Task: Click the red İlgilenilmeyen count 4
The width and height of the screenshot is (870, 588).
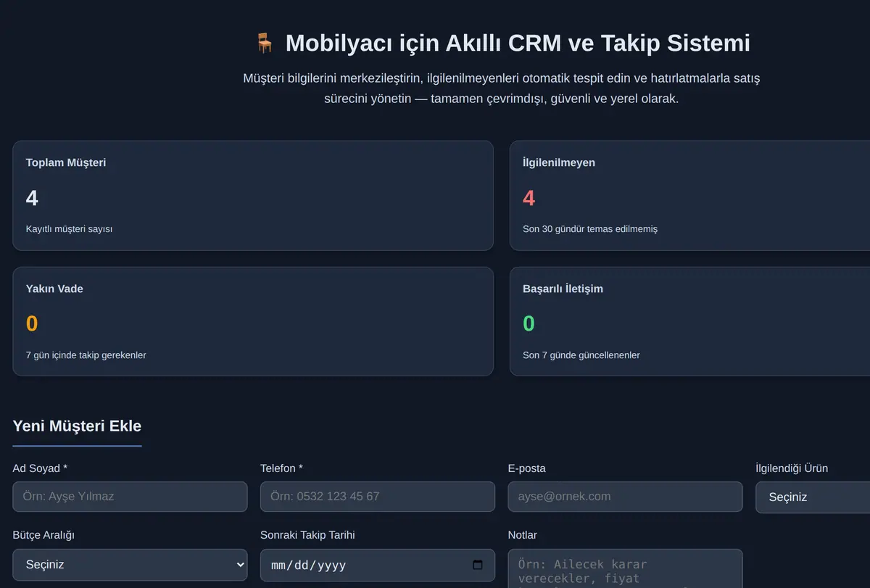Action: tap(529, 198)
